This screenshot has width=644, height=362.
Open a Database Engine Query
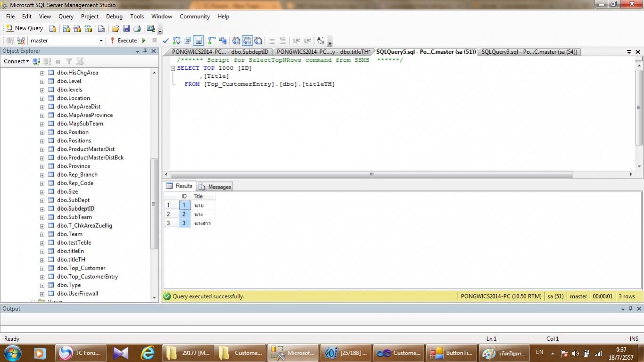pos(53,28)
